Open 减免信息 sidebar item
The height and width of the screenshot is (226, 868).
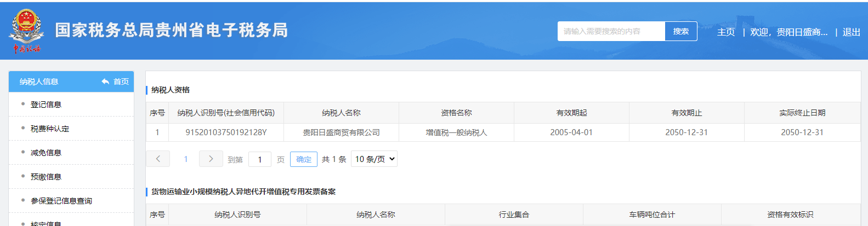point(46,153)
